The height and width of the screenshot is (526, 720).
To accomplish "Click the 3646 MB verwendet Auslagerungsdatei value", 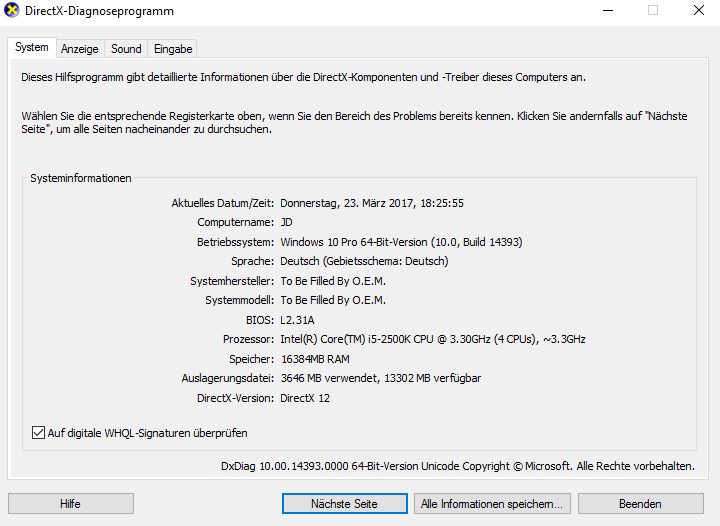I will click(381, 378).
